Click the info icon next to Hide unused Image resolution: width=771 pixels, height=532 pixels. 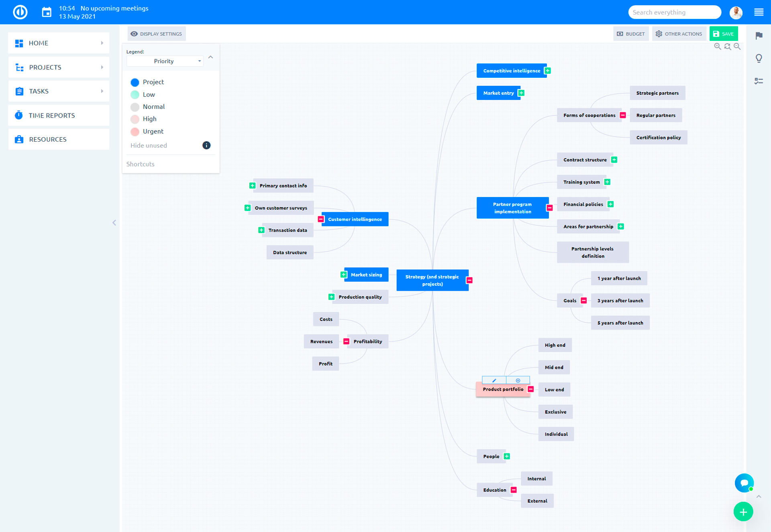[206, 145]
